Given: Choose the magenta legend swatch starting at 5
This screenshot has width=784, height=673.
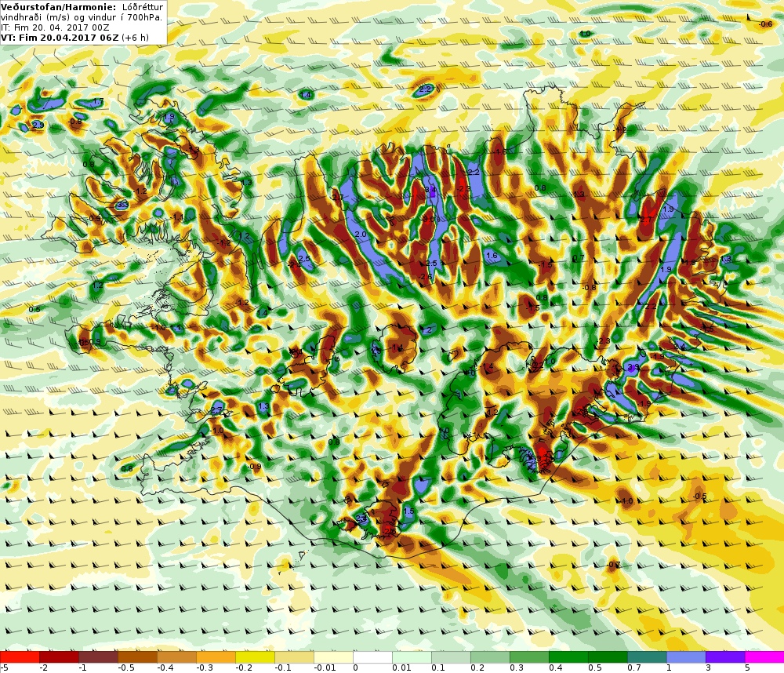Looking at the screenshot, I should (764, 657).
